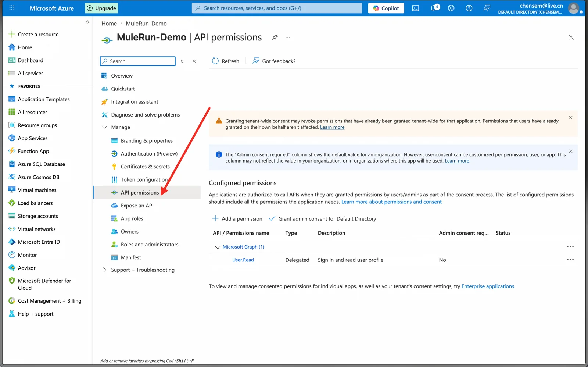Open Azure Cosmos DB
The height and width of the screenshot is (367, 588).
[x=34, y=177]
